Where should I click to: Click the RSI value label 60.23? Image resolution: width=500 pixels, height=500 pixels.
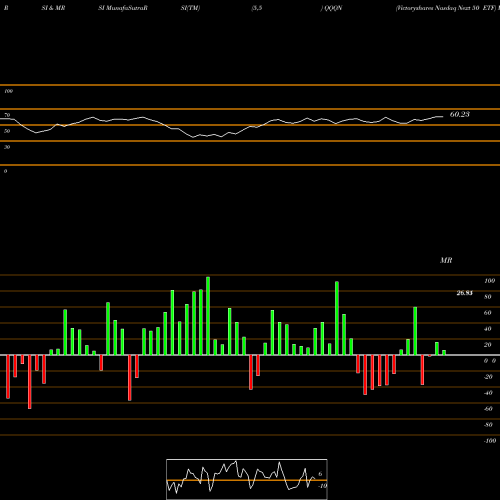(x=460, y=114)
